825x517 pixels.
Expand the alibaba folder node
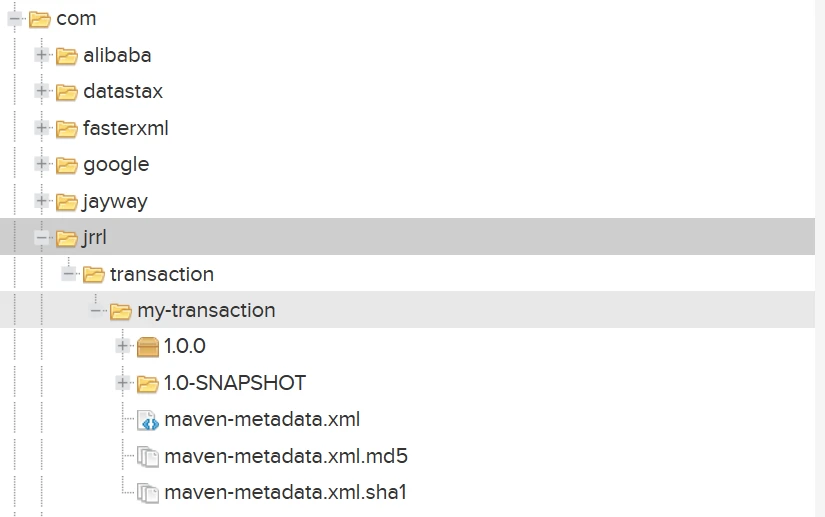[x=42, y=55]
